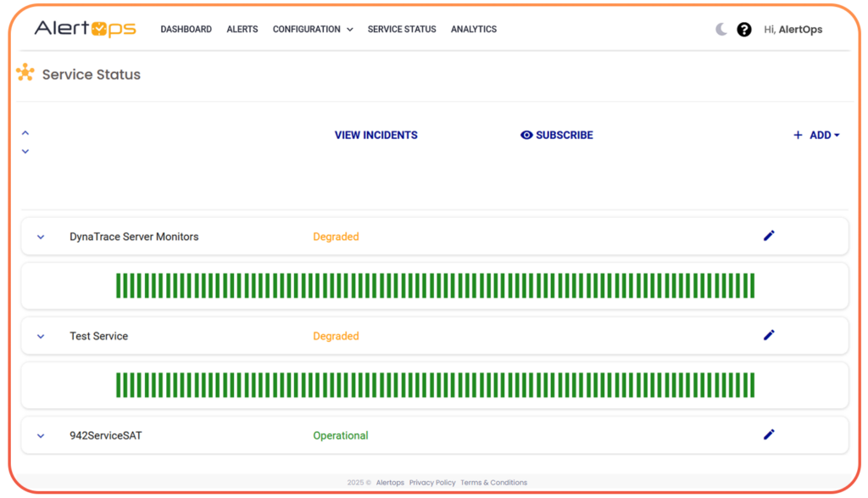Screen dimensions: 868x498
Task: Click the VIEW INCIDENTS link
Action: pos(376,135)
